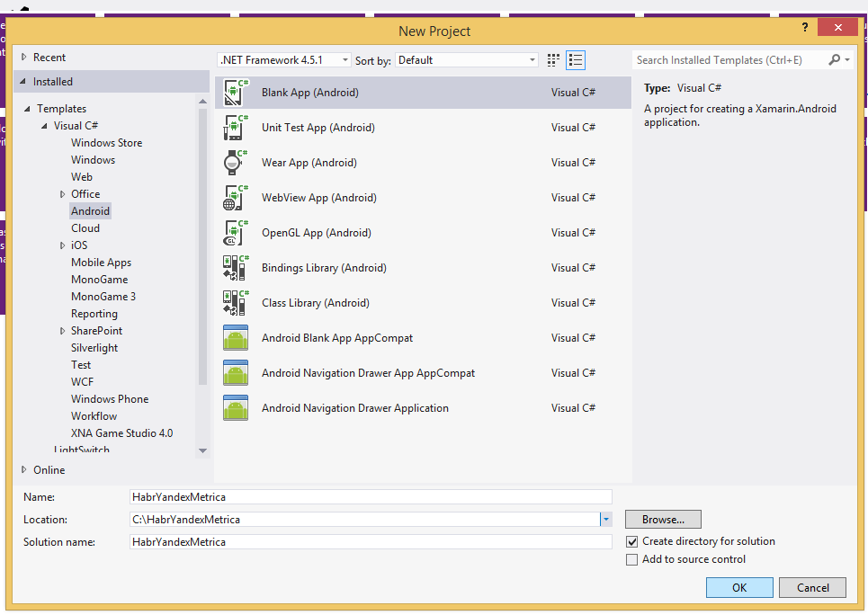Select the Android category

click(x=90, y=211)
